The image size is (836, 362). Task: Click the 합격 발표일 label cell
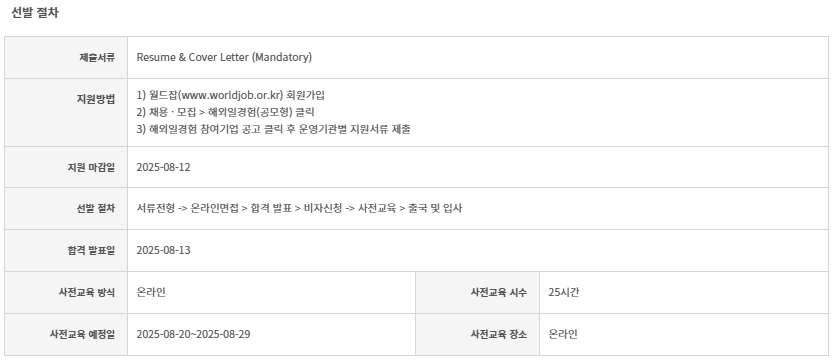tap(91, 251)
